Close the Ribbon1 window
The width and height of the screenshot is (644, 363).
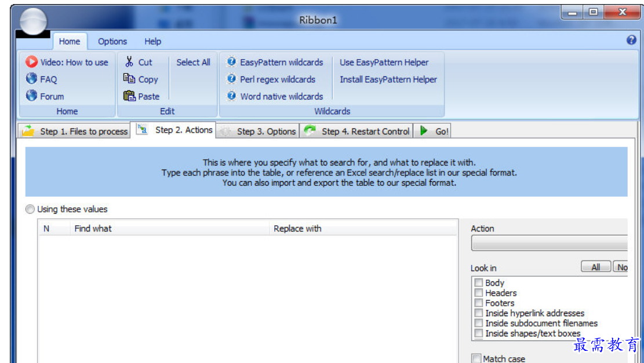coord(622,12)
